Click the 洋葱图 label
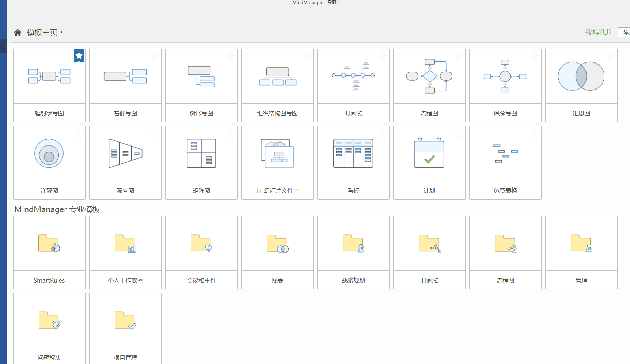The image size is (630, 364). tap(49, 191)
